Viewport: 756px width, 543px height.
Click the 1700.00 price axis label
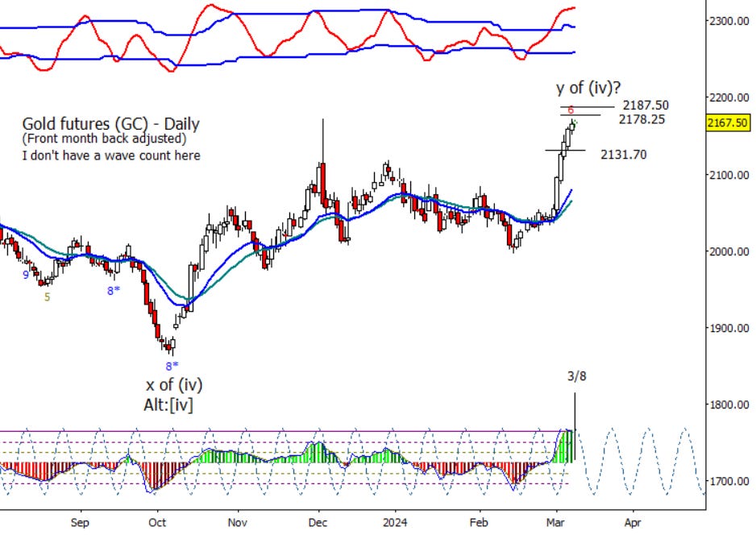click(x=729, y=481)
